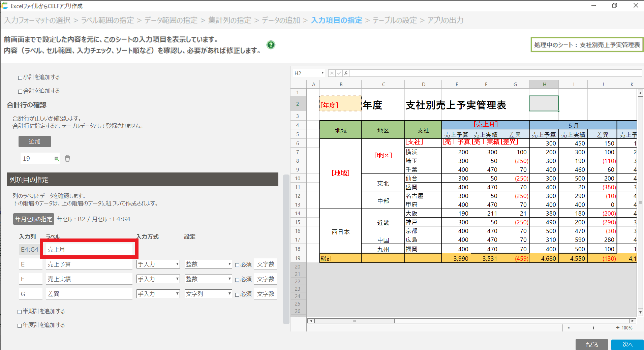This screenshot has height=350, width=644.
Task: Click the formula bar cancel X icon
Action: pyautogui.click(x=332, y=73)
